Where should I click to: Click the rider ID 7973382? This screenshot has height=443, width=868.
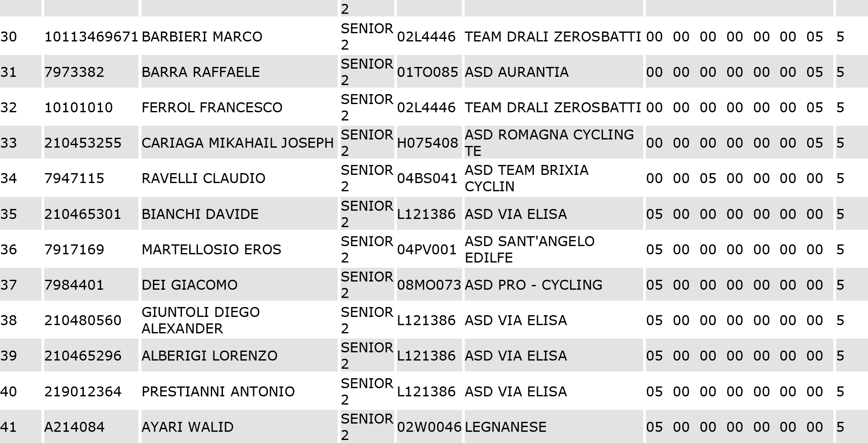[x=74, y=72]
